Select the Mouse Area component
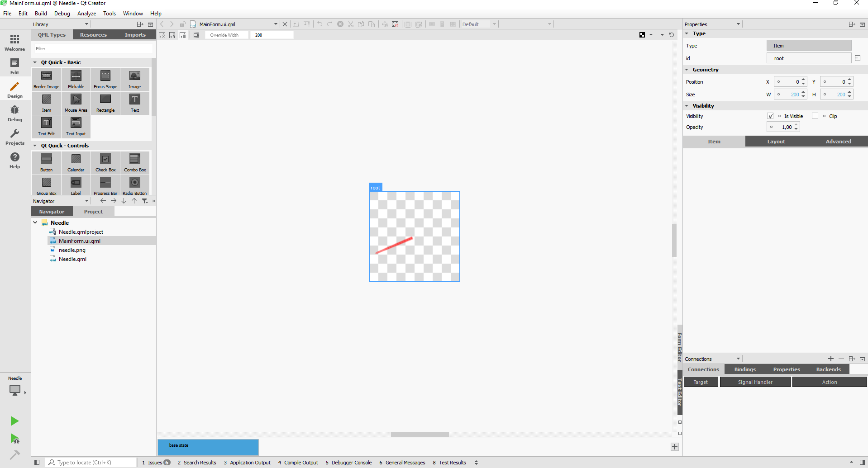This screenshot has width=868, height=468. [76, 103]
